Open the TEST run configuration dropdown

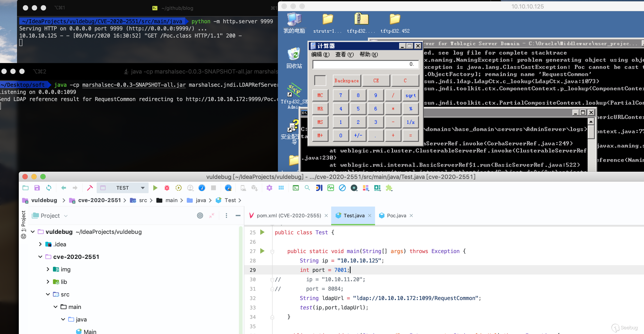143,188
